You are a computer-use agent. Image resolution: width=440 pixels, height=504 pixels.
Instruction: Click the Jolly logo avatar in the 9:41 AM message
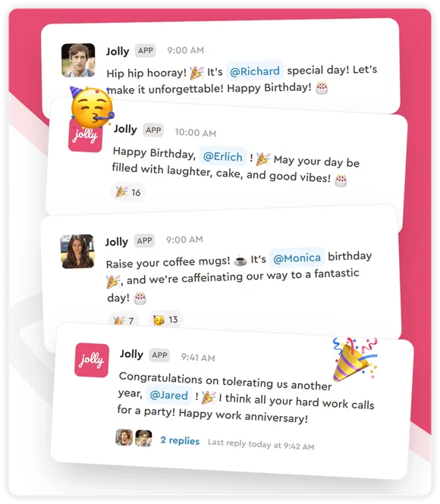point(92,360)
